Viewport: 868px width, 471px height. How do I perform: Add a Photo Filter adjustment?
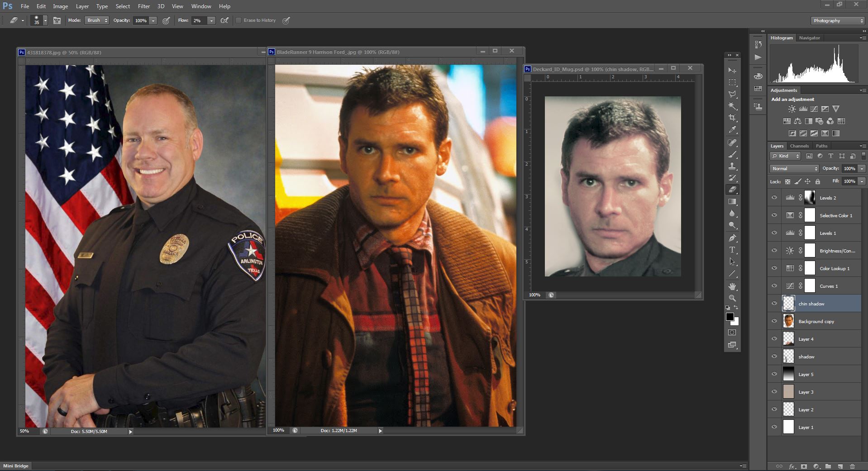(x=819, y=121)
